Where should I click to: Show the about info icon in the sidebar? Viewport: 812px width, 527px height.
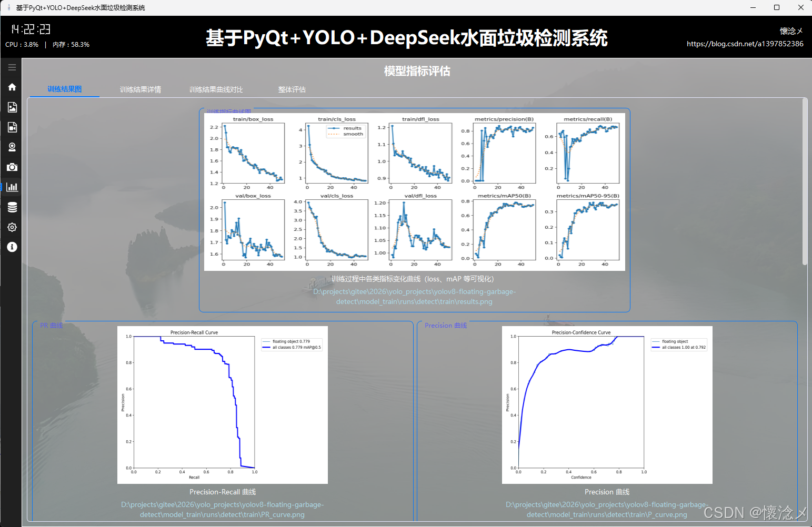click(12, 247)
